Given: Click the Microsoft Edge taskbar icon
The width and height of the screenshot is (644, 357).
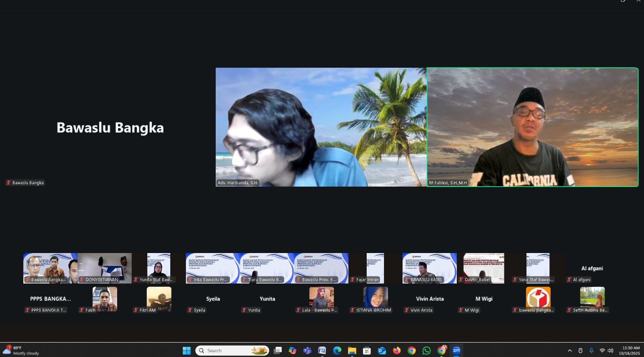Looking at the screenshot, I should point(337,351).
